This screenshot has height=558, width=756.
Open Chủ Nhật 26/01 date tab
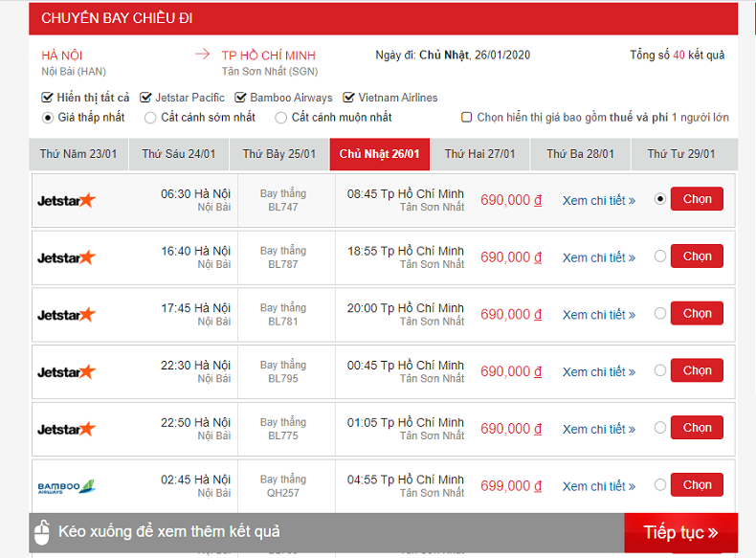click(x=380, y=154)
